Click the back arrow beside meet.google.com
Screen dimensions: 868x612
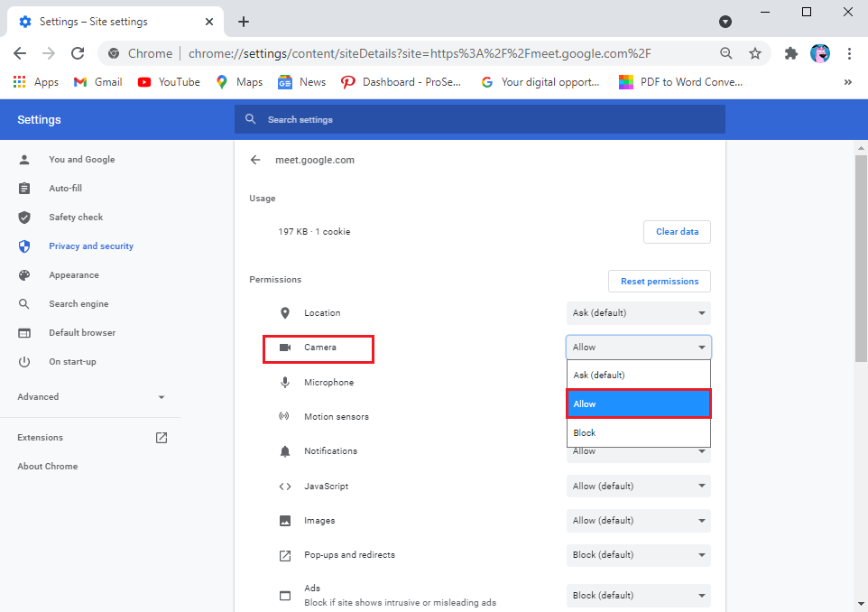click(x=255, y=160)
